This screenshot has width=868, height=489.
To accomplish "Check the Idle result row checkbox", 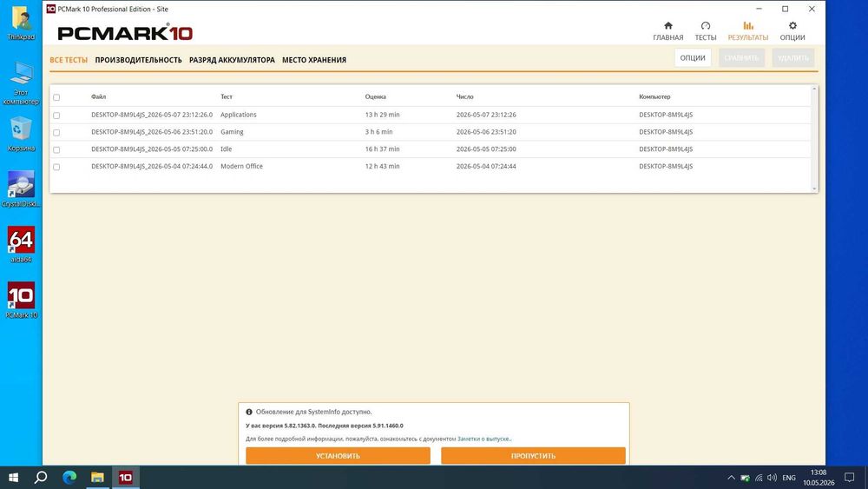I will pos(56,149).
